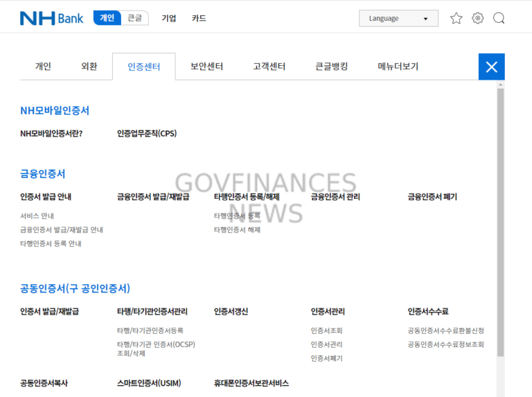Open 타행/타기관인증서등록 sub-link
Image resolution: width=532 pixels, height=397 pixels.
[x=150, y=330]
